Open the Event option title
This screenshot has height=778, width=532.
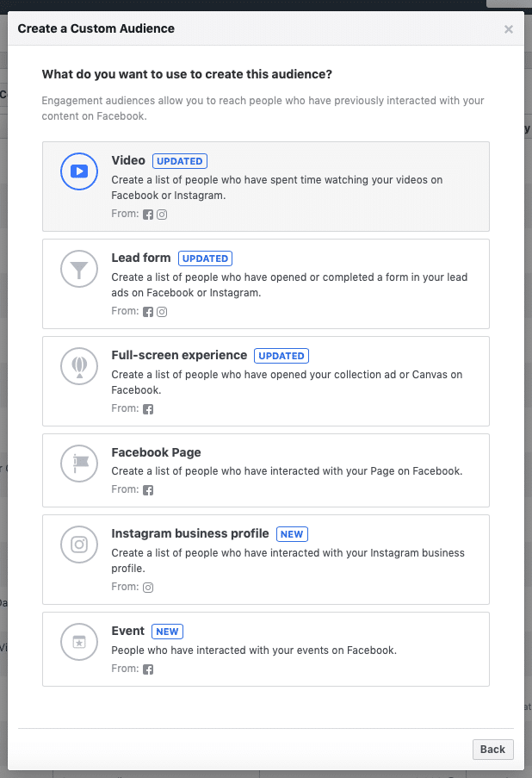(128, 631)
